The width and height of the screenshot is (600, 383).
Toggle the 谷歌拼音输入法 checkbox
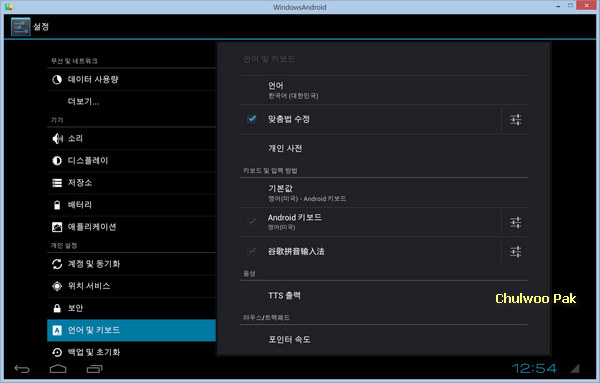point(252,251)
